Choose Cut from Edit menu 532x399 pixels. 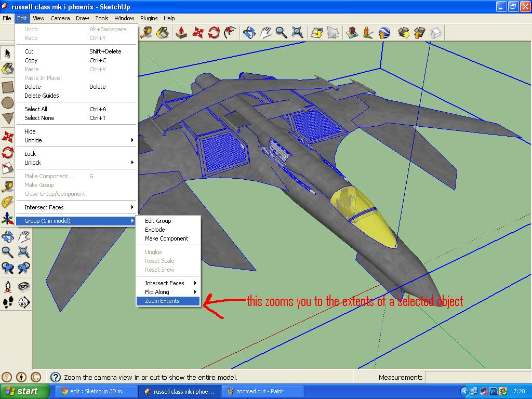76,51
